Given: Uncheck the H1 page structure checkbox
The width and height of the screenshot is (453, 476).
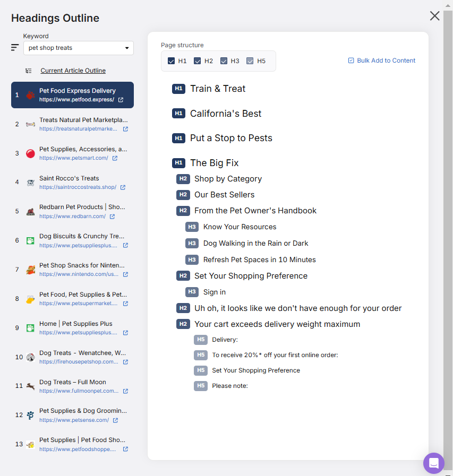Looking at the screenshot, I should pos(171,61).
